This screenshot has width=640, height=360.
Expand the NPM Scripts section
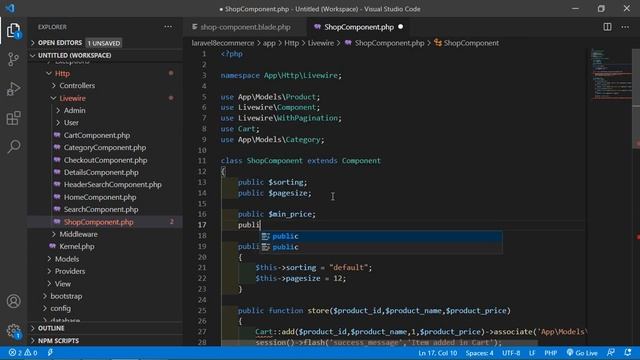coord(58,340)
